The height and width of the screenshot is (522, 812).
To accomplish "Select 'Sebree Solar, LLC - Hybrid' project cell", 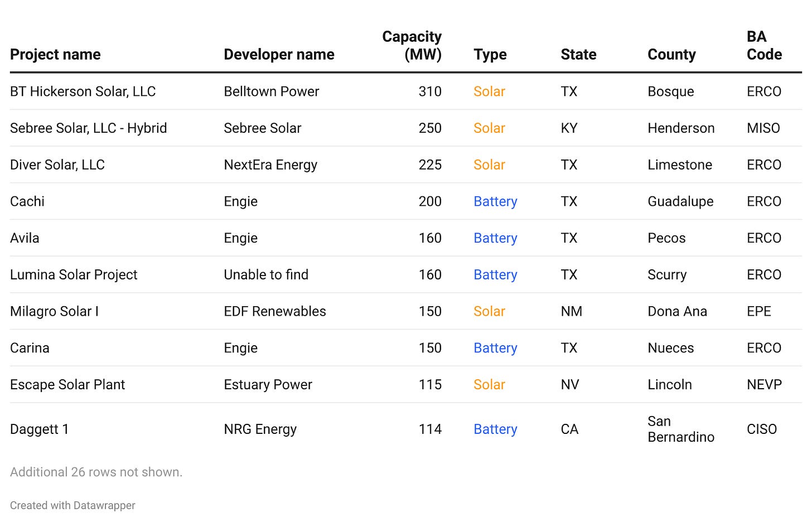I will 88,128.
